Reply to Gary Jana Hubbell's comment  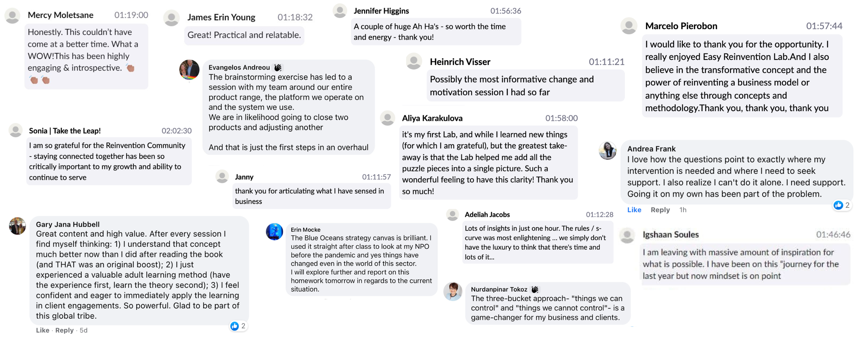click(x=64, y=330)
